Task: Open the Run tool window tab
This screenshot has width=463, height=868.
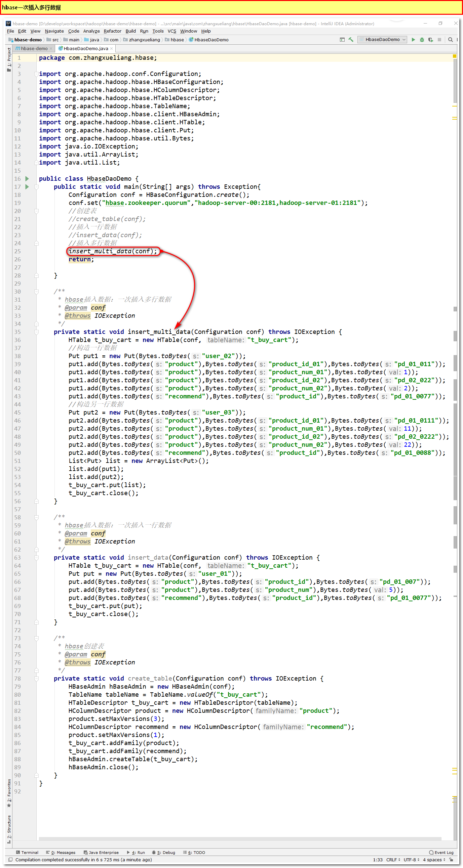Action: tap(136, 852)
